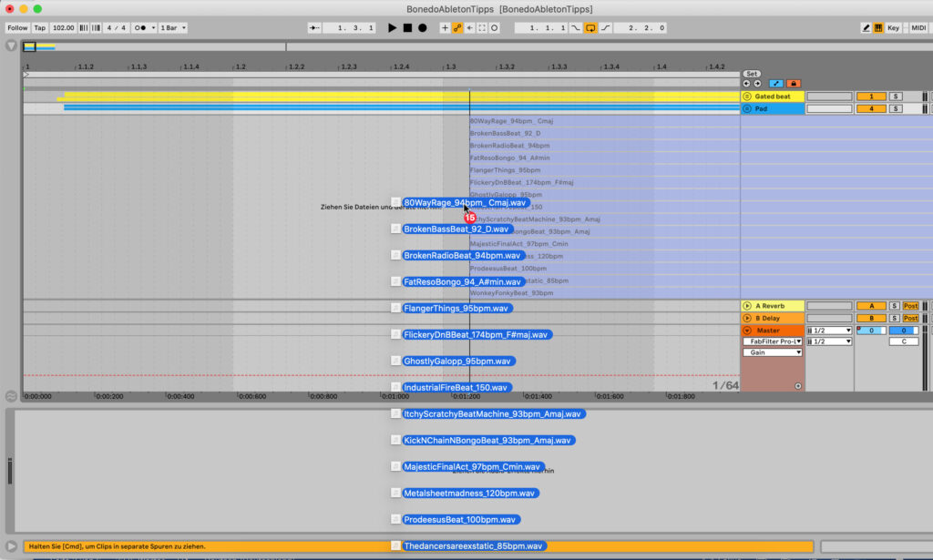The width and height of the screenshot is (933, 560).
Task: Toggle the orange automation arm button
Action: tap(457, 28)
